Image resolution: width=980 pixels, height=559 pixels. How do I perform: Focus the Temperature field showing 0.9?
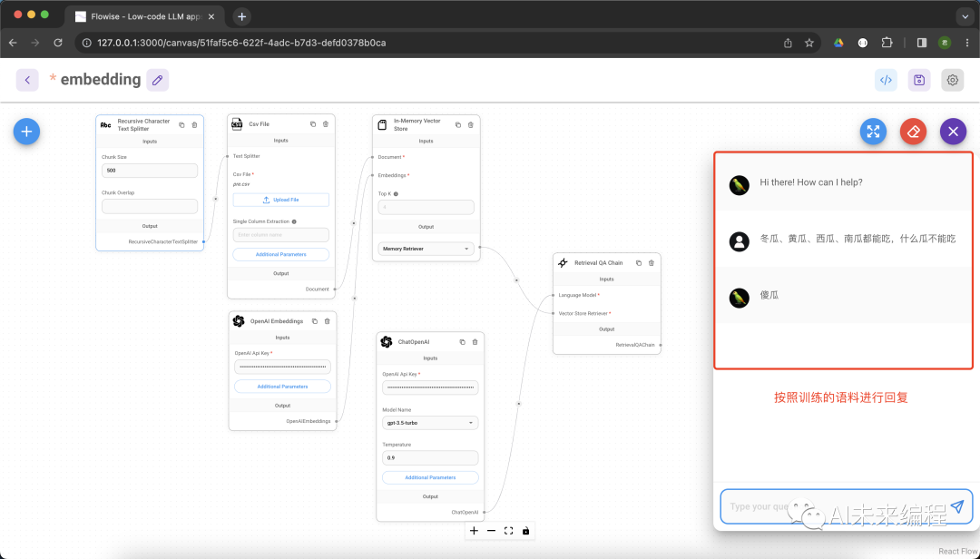coord(430,457)
